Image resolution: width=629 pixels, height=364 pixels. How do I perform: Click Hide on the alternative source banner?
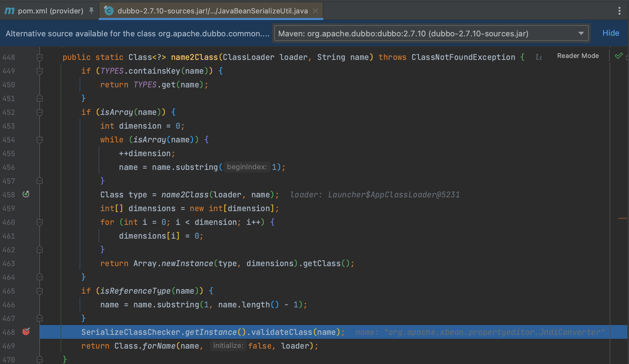tap(611, 33)
